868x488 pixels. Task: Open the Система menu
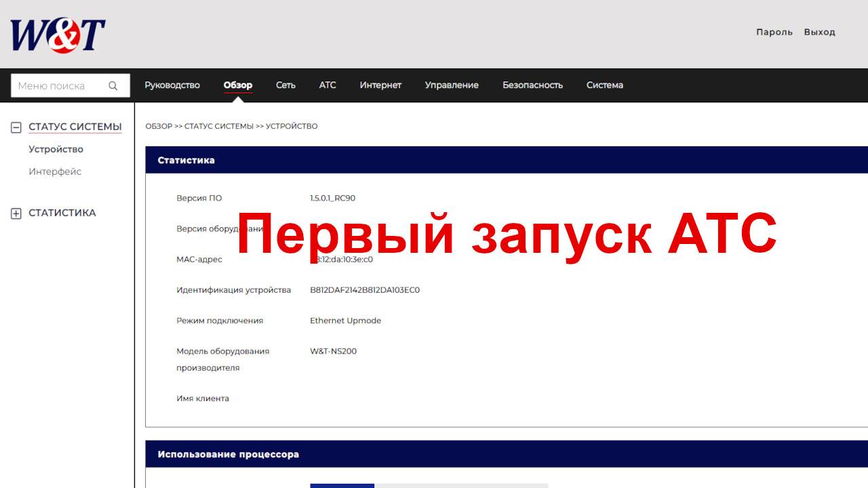[605, 85]
